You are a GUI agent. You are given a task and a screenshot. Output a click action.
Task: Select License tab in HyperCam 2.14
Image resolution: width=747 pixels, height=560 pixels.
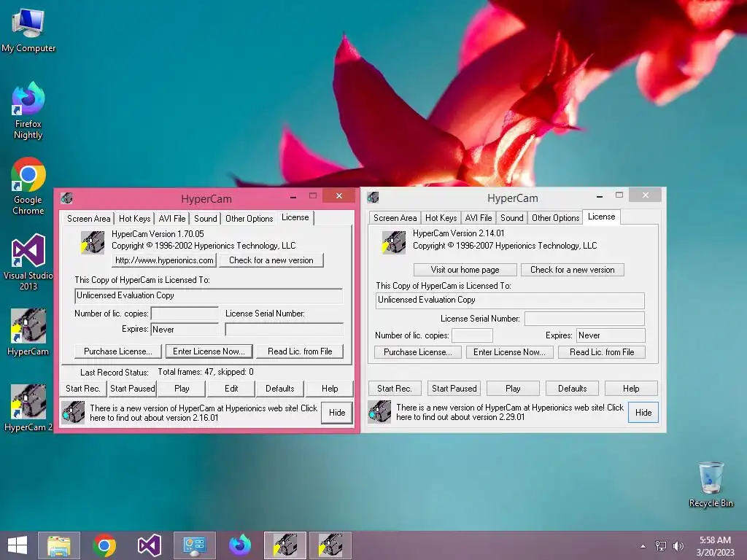pos(601,216)
